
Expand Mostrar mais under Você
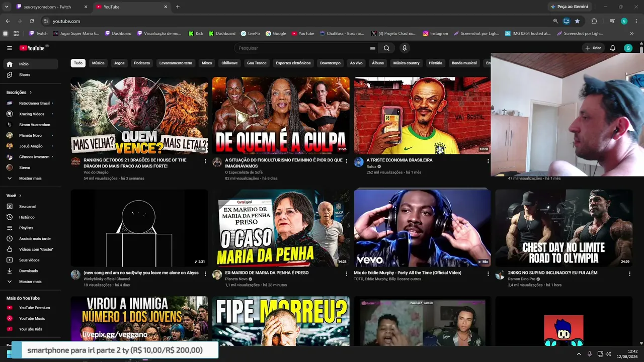pyautogui.click(x=31, y=282)
